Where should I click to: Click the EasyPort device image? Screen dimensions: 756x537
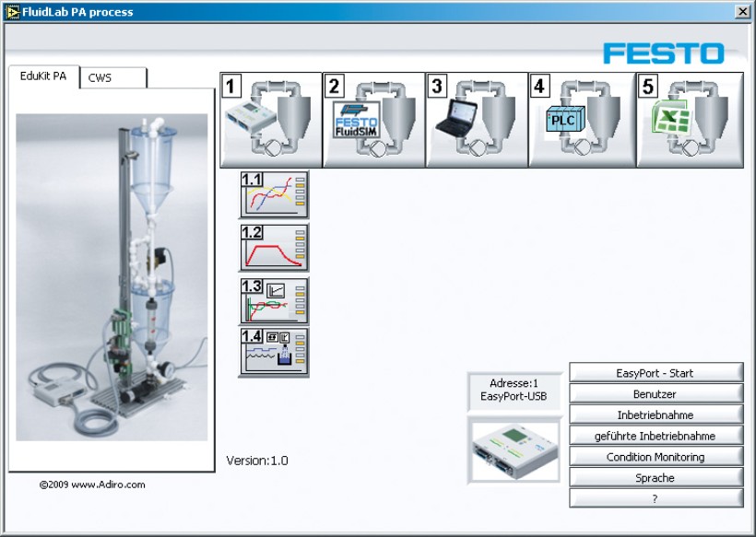(x=514, y=450)
